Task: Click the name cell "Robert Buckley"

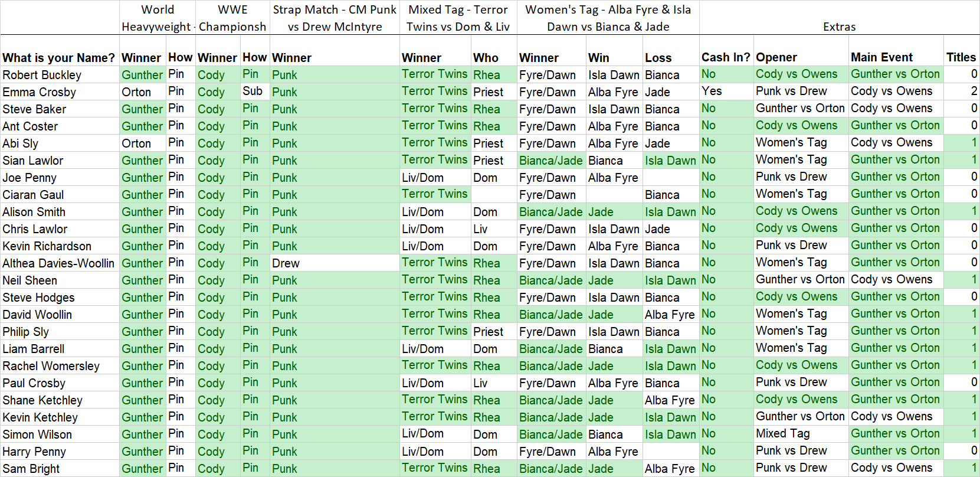Action: pos(42,75)
